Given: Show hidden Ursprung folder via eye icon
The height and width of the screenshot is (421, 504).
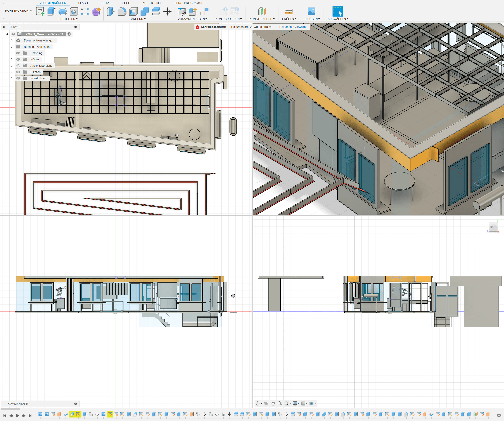Looking at the screenshot, I should click(x=18, y=53).
